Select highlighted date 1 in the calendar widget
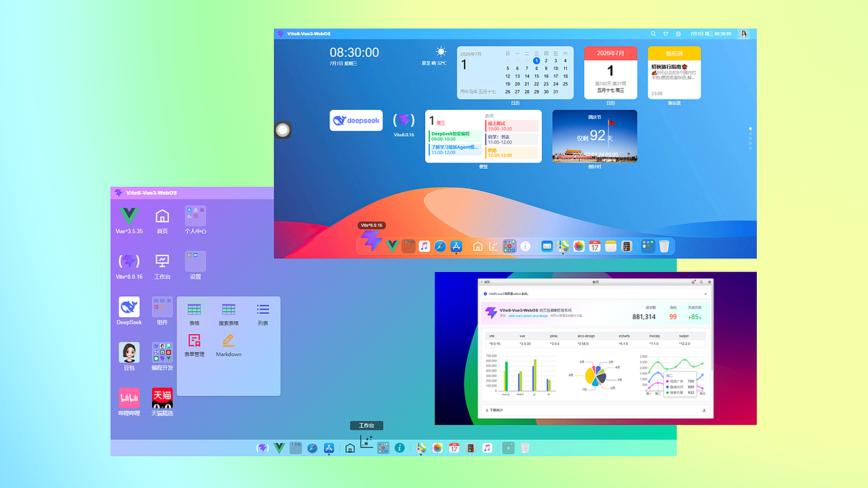Screen dimensions: 868x488 click(536, 60)
